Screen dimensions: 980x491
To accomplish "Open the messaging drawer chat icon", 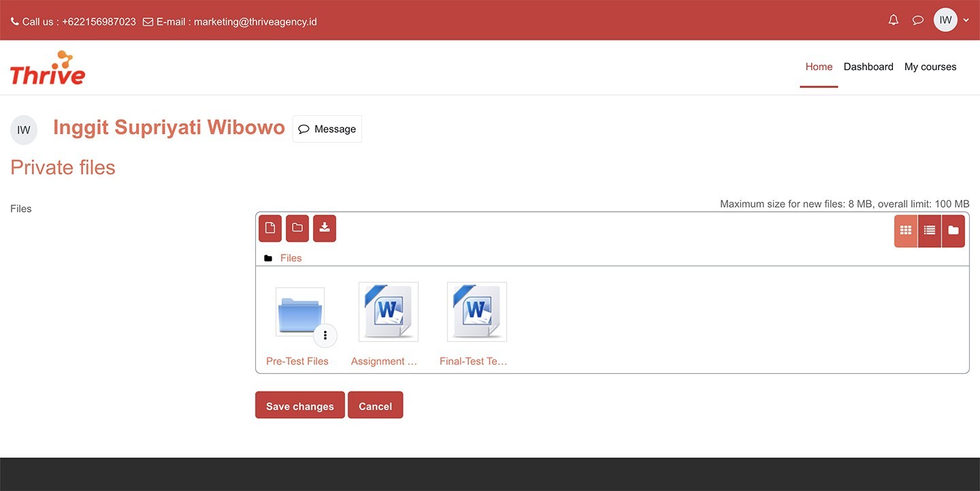I will pos(918,20).
